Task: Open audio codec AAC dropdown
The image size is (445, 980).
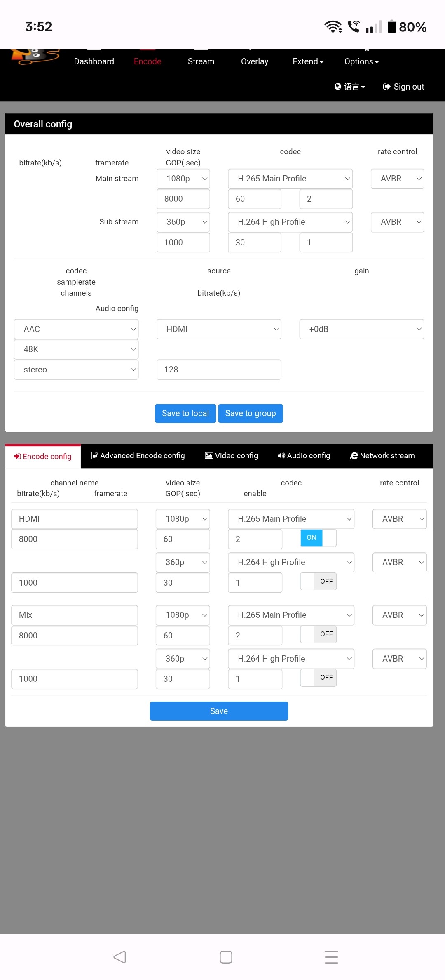Action: point(76,329)
